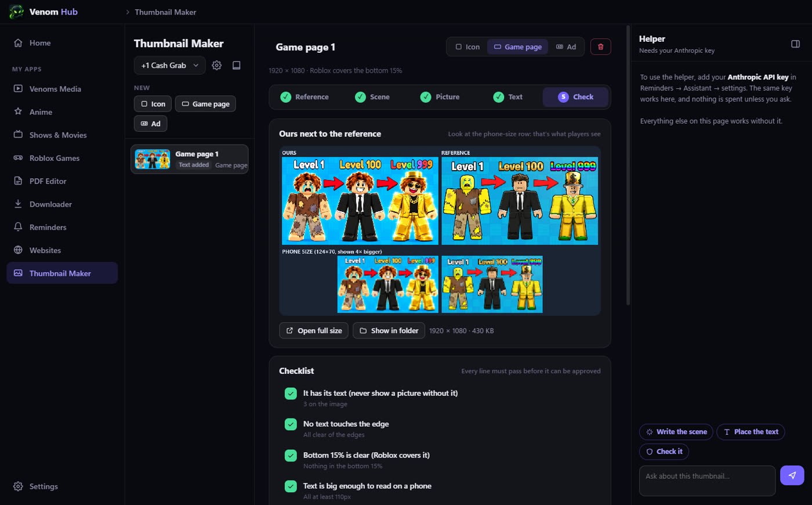This screenshot has height=505, width=812.
Task: Click the Place the text helper button
Action: (x=751, y=432)
